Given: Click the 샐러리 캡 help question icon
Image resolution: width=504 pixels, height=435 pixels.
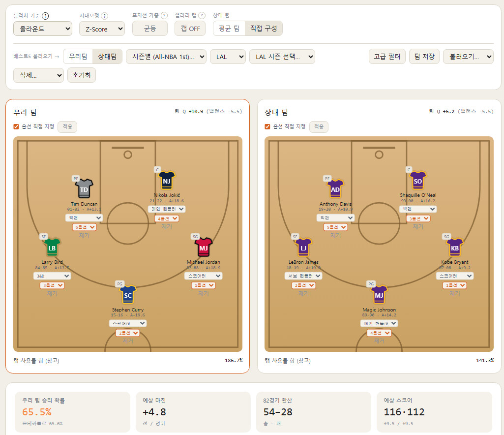Looking at the screenshot, I should click(202, 15).
